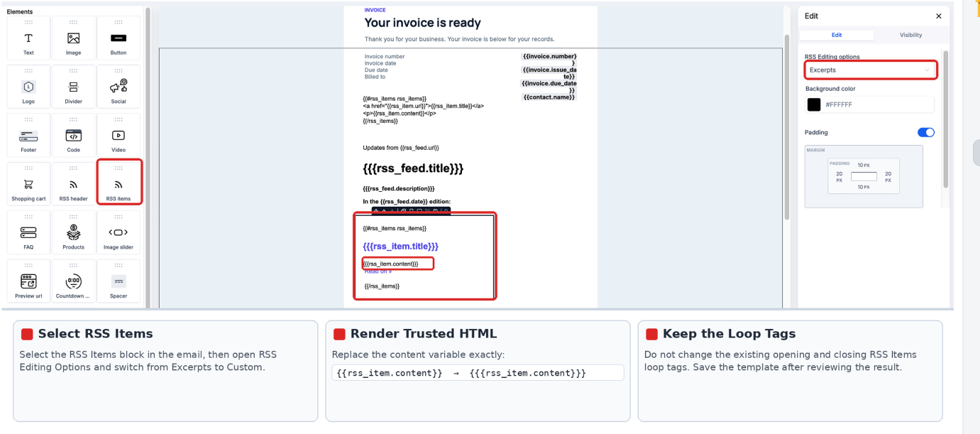The image size is (980, 434).
Task: Select the Image element tile
Action: 73,39
